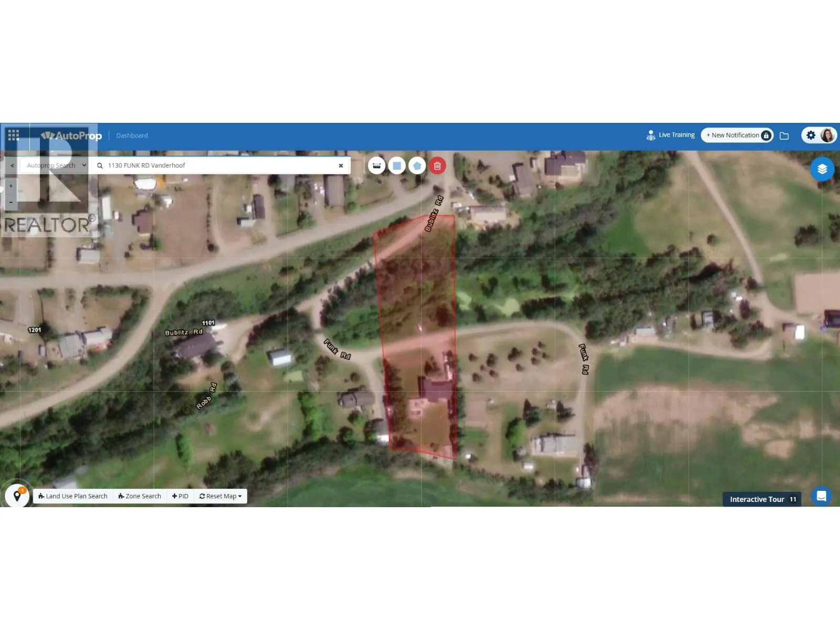Viewport: 840px width, 630px height.
Task: Click the New Notification button
Action: (737, 135)
